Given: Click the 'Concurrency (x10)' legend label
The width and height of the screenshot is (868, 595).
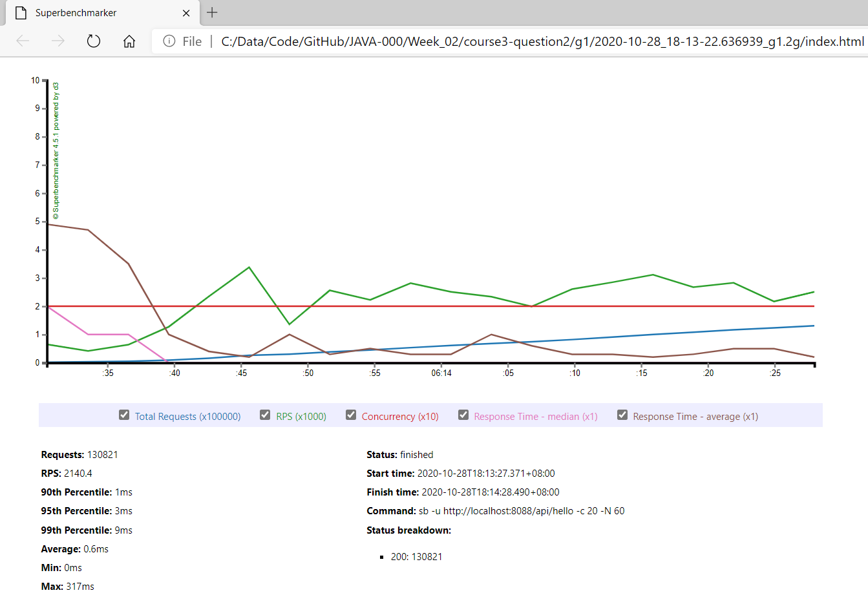Looking at the screenshot, I should (x=400, y=417).
